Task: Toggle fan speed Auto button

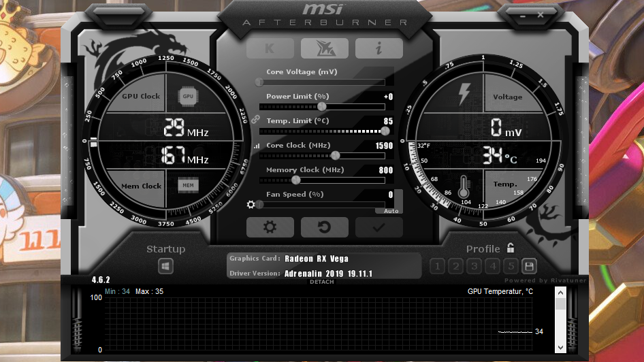Action: pos(391,211)
